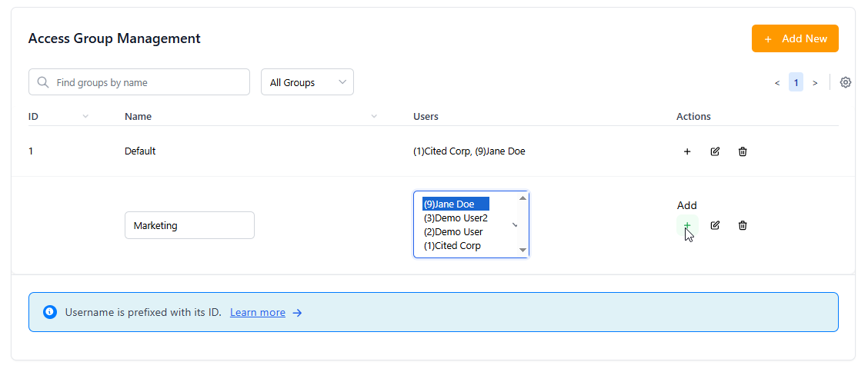Expand the ID column sort chevron
This screenshot has height=372, width=868.
(x=85, y=117)
